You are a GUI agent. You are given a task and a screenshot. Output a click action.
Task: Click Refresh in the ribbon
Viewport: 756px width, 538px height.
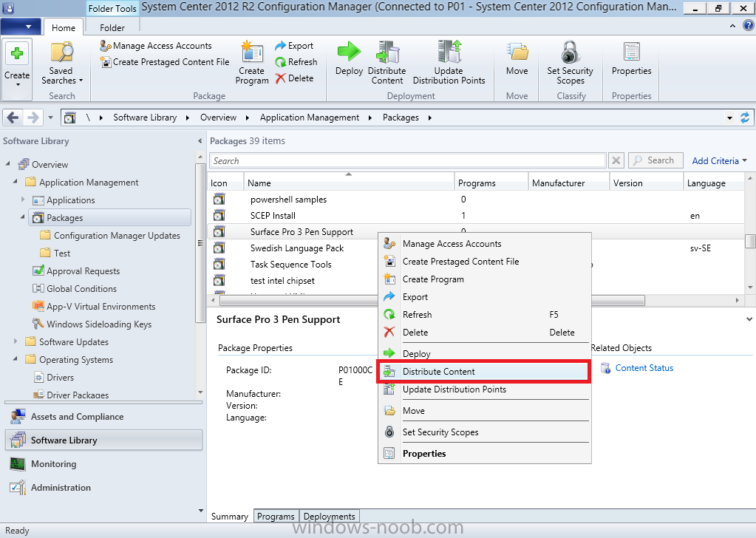pyautogui.click(x=296, y=61)
